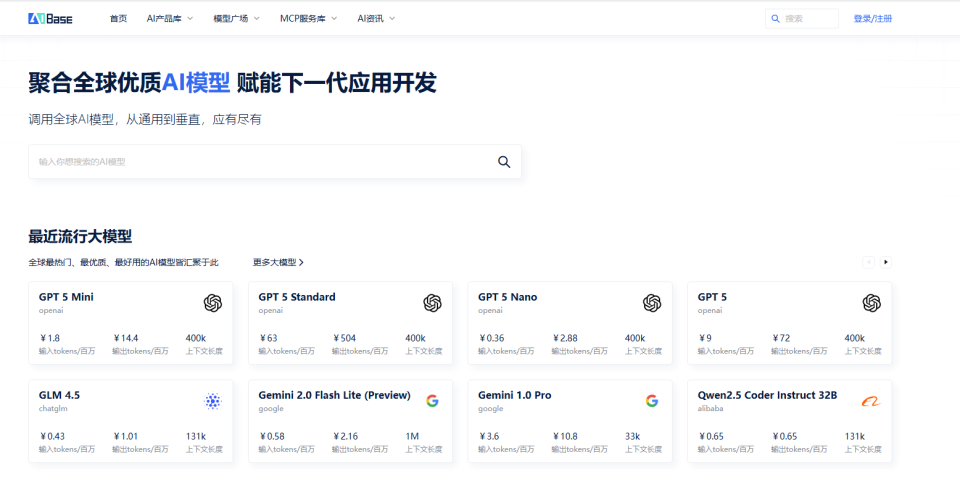The image size is (960, 500).
Task: Click the 131k context length on GLM 4.5
Action: click(196, 436)
